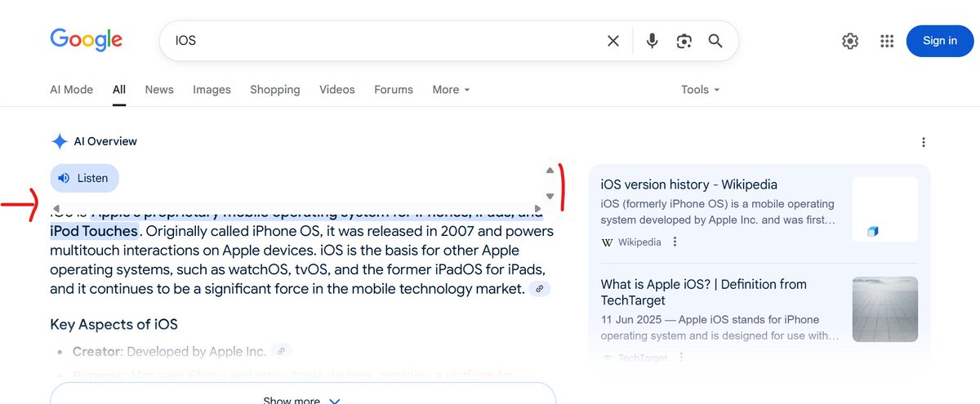Open the Shopping tab
The height and width of the screenshot is (404, 980).
pos(275,90)
